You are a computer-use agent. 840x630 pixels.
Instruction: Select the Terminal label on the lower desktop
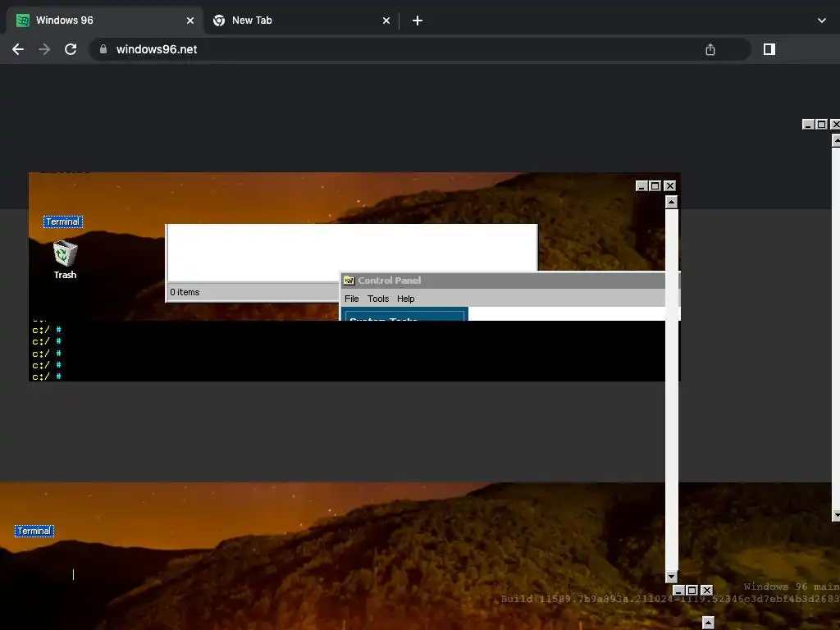pyautogui.click(x=34, y=531)
